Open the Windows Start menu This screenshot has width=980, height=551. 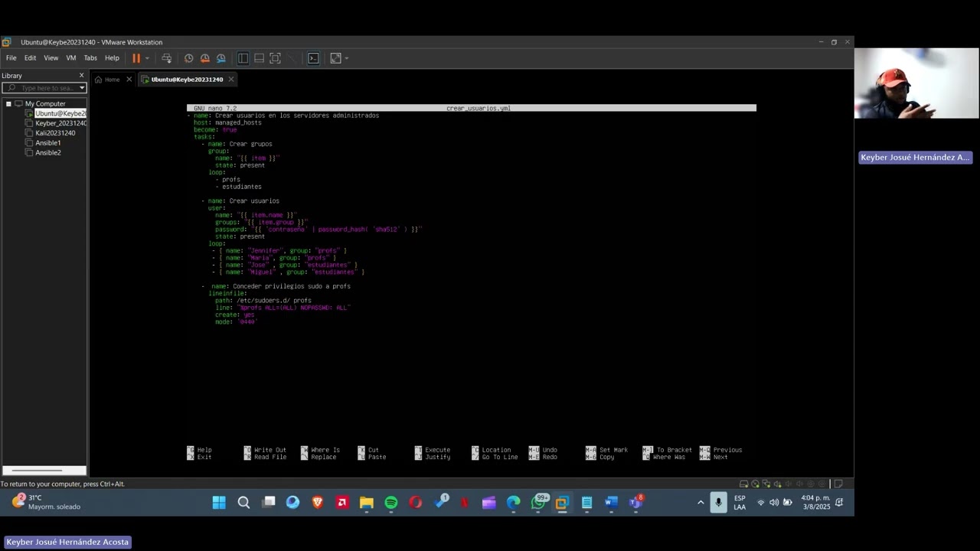point(219,503)
